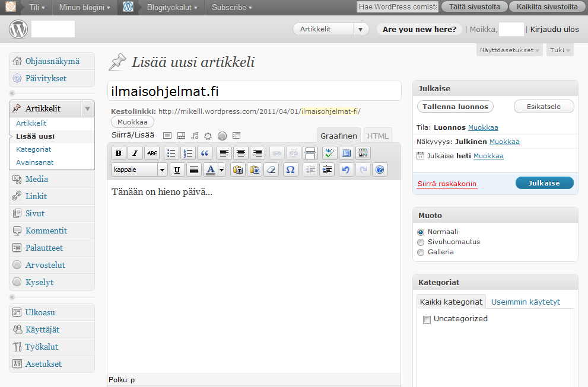Log out via Kirjaudu ulos
Screen dimensions: 588x387
(x=554, y=29)
